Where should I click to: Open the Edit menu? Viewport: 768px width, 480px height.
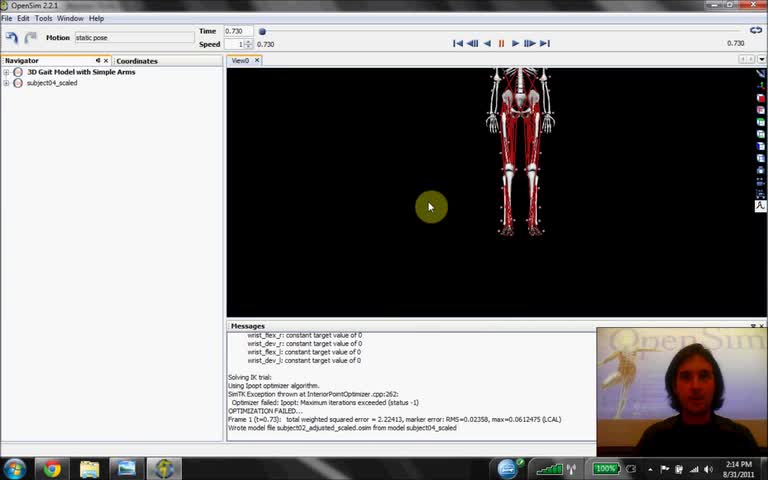[x=24, y=18]
